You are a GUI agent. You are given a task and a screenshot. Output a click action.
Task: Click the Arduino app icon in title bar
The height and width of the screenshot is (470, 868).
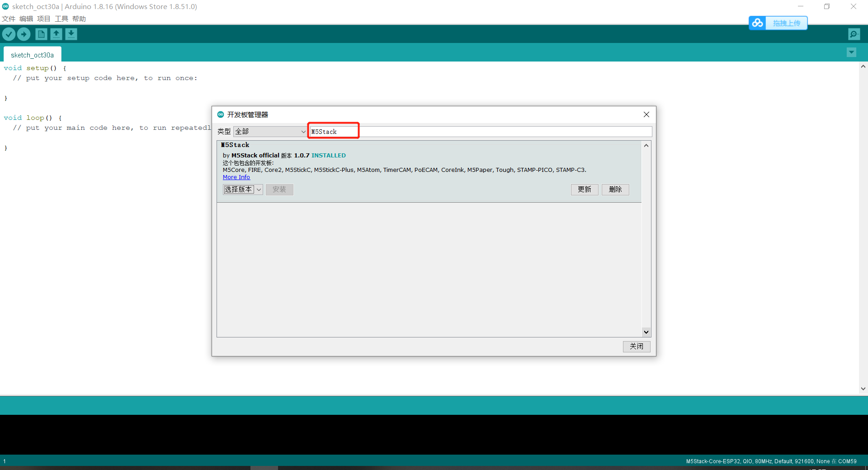tap(5, 6)
